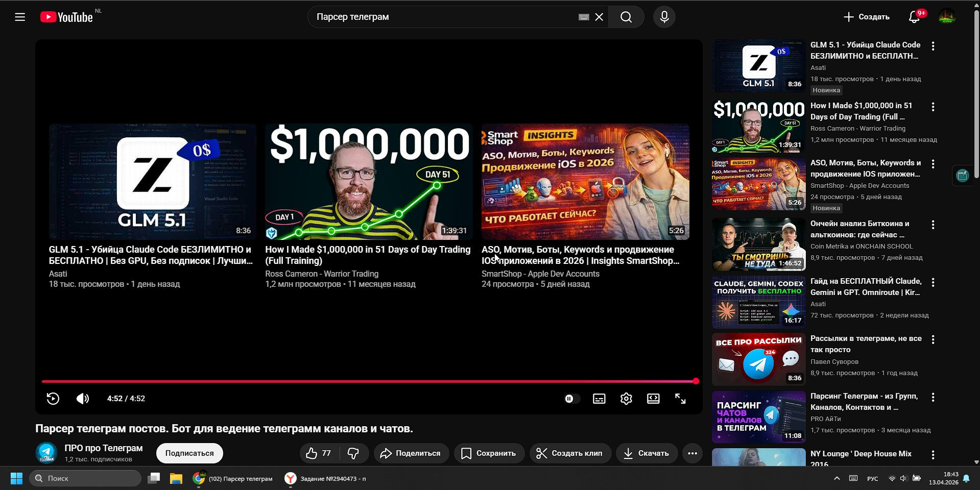Open options for NY Lounge Deep House video

click(933, 455)
